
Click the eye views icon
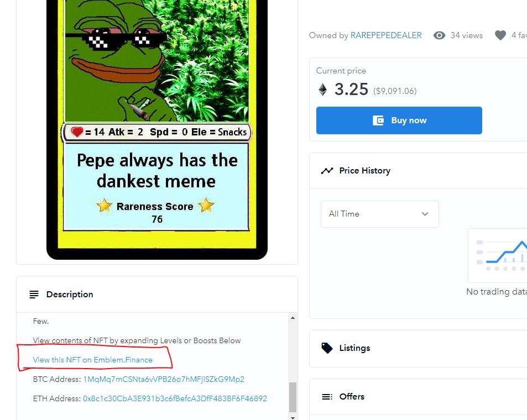click(439, 35)
